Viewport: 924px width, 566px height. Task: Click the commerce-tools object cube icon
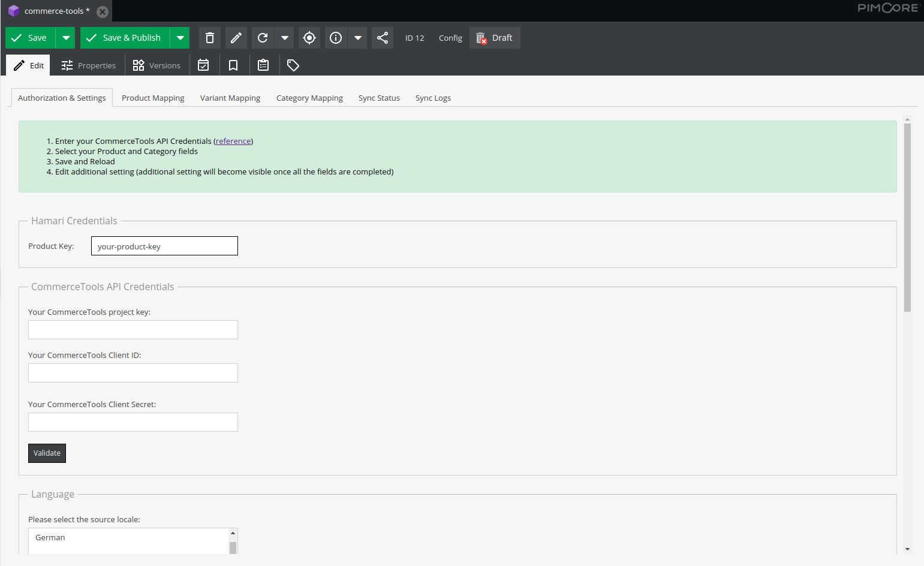click(14, 11)
